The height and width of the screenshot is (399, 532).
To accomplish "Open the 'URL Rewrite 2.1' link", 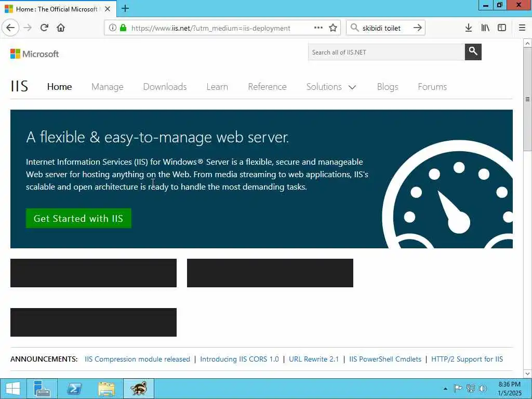I will (x=314, y=359).
